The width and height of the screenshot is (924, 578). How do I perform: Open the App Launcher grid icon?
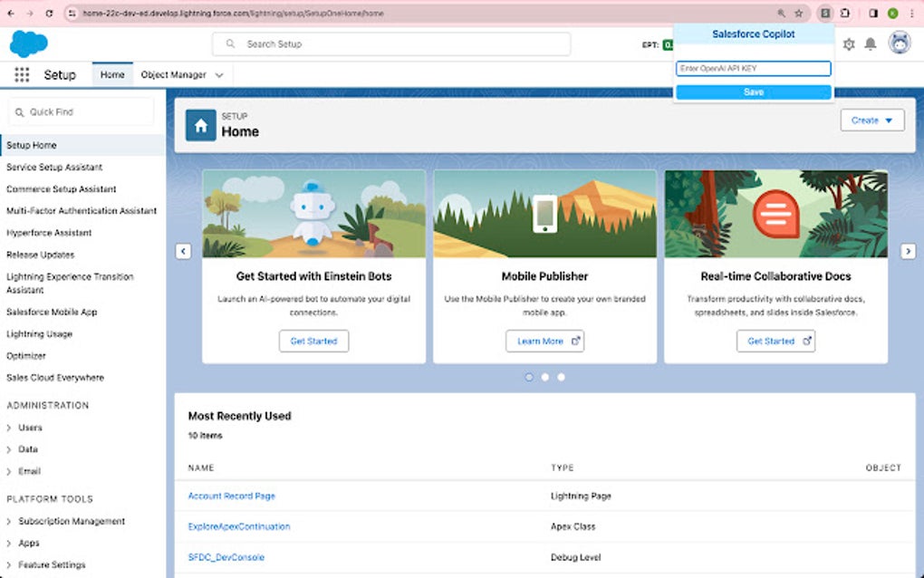[x=22, y=74]
